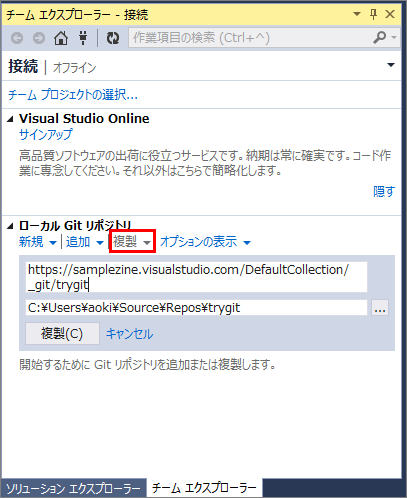This screenshot has width=407, height=498.
Task: Click the キャンセル link
Action: coord(129,334)
